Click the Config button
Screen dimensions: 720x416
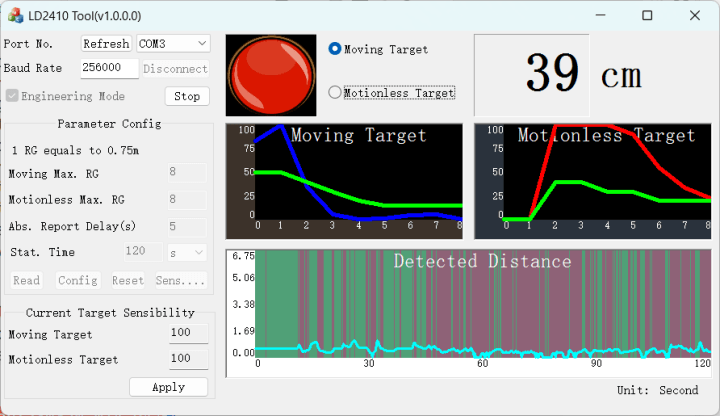pyautogui.click(x=78, y=280)
